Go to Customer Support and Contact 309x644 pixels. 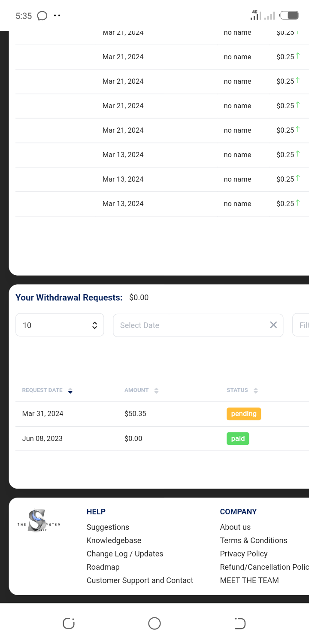[x=140, y=580]
